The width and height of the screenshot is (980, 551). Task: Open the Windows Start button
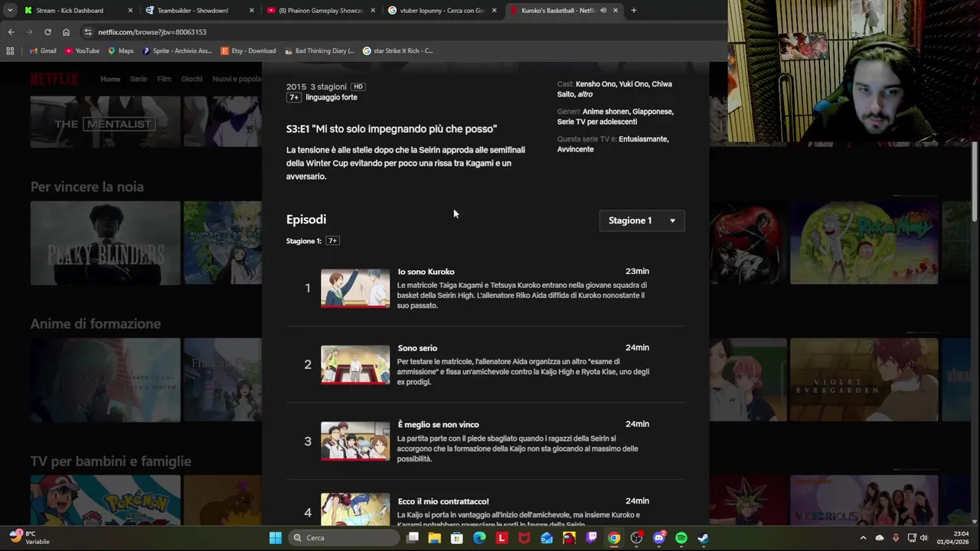click(275, 538)
